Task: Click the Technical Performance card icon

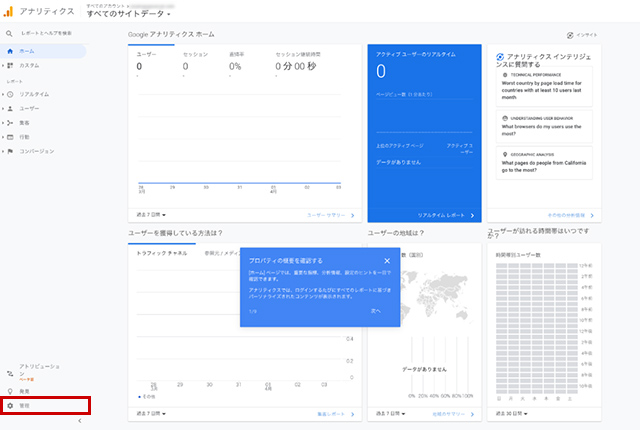Action: 505,75
